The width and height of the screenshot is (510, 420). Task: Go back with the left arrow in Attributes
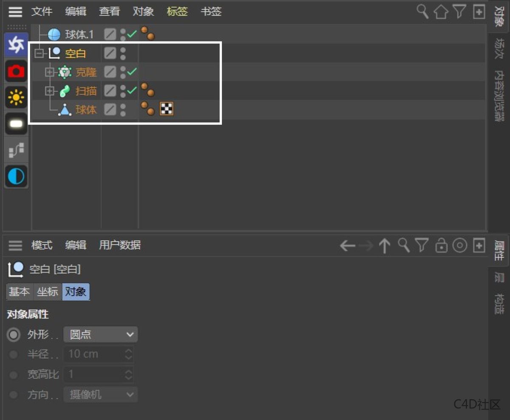click(x=347, y=245)
